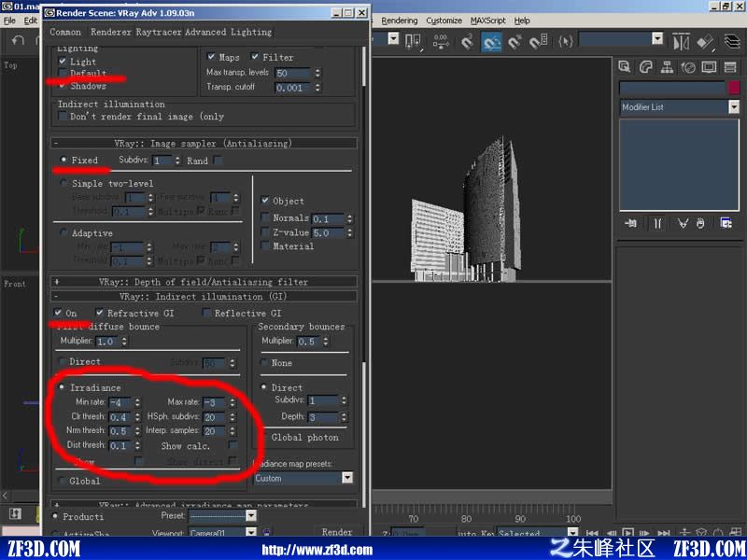747x560 pixels.
Task: Click the manipulate/keyboard override icon with 0.00
Action: click(x=441, y=41)
